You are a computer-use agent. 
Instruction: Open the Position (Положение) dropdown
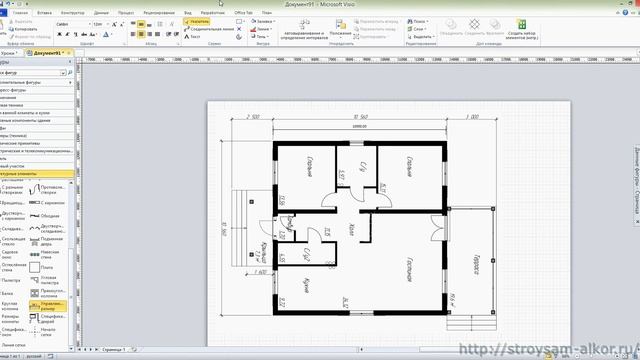pyautogui.click(x=340, y=28)
